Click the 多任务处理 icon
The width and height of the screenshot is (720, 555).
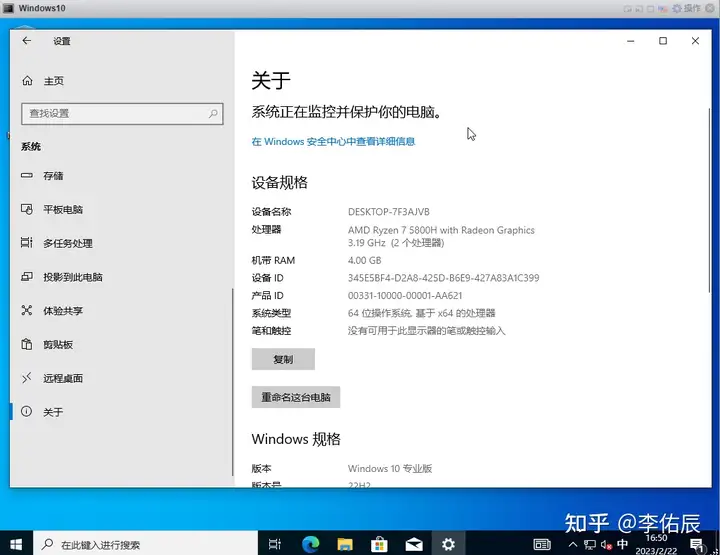click(27, 242)
